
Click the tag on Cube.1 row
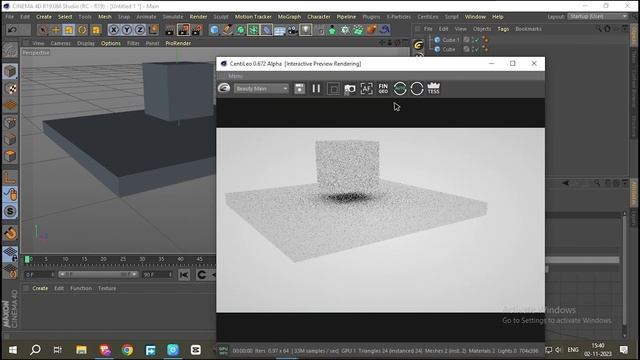(x=485, y=40)
